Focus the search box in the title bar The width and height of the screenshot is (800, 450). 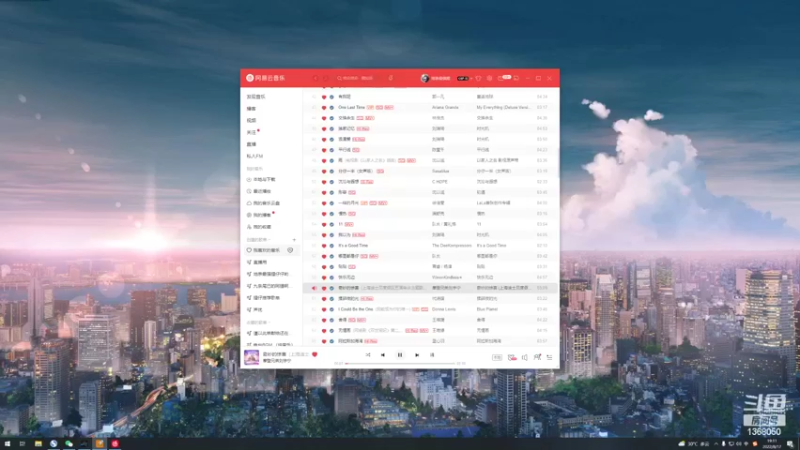point(359,78)
